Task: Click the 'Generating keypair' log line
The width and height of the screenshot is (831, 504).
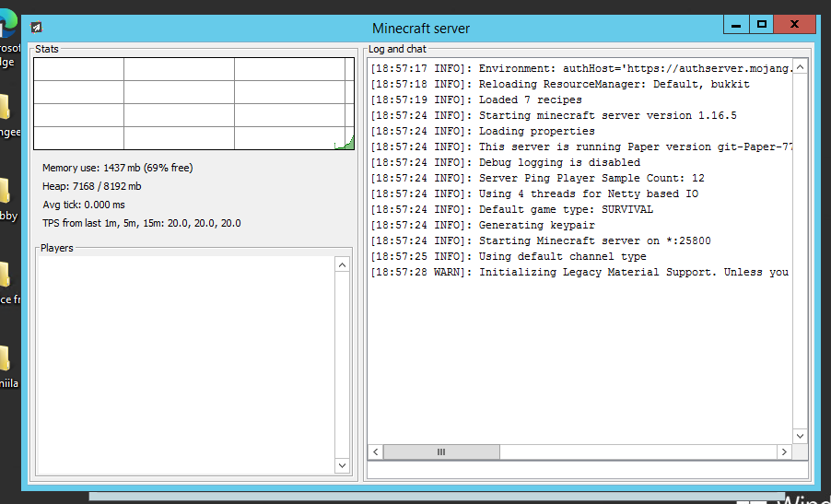Action: [483, 225]
